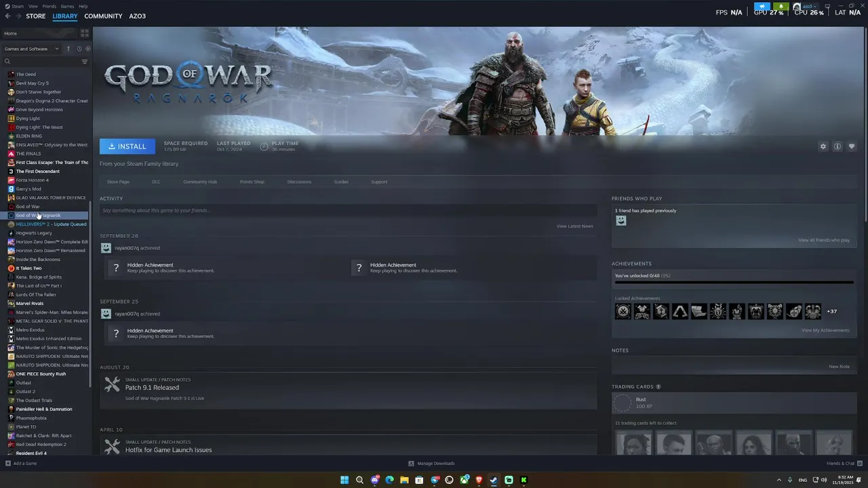Open the Help menu
The image size is (868, 488).
click(x=83, y=6)
